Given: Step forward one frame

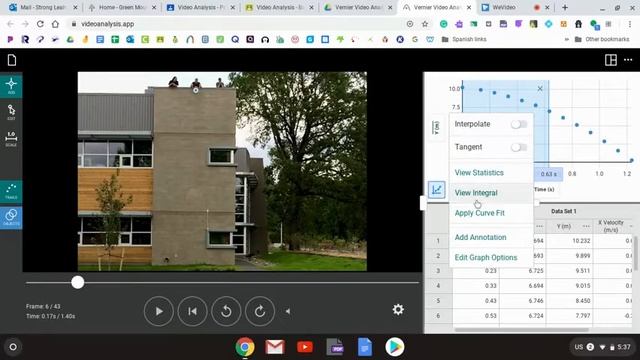Looking at the screenshot, I should [260, 311].
